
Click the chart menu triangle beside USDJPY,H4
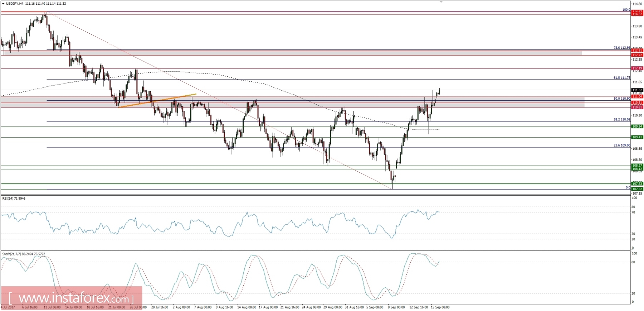(3, 4)
